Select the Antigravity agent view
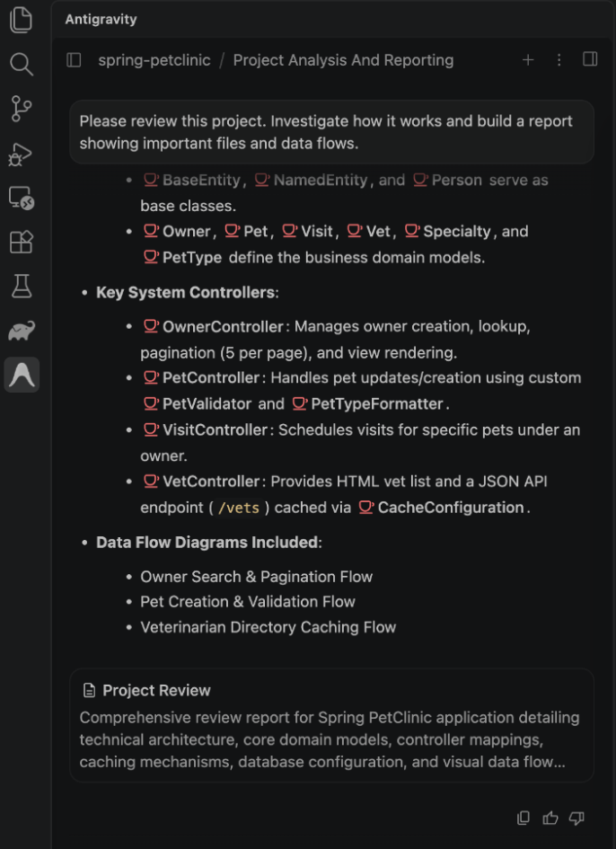 22,375
